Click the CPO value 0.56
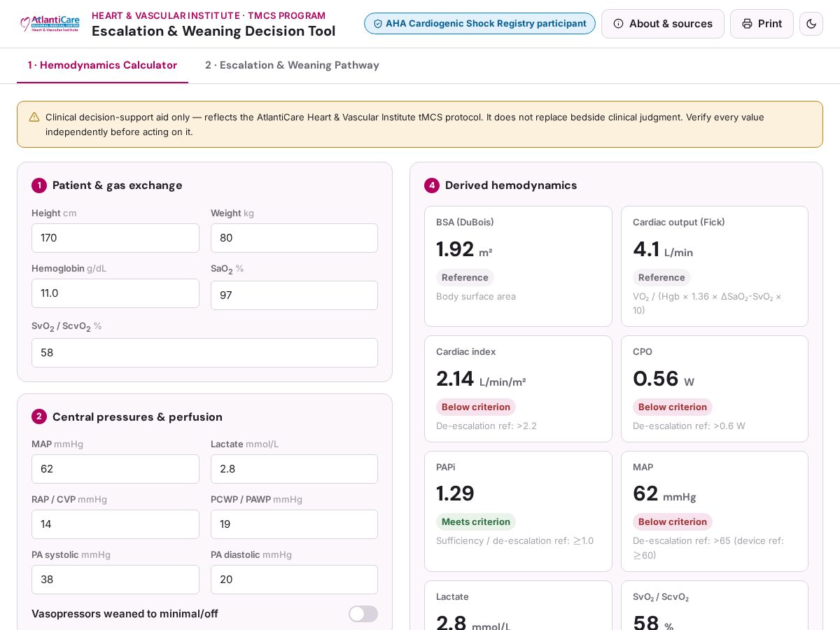The image size is (840, 630). 656,379
